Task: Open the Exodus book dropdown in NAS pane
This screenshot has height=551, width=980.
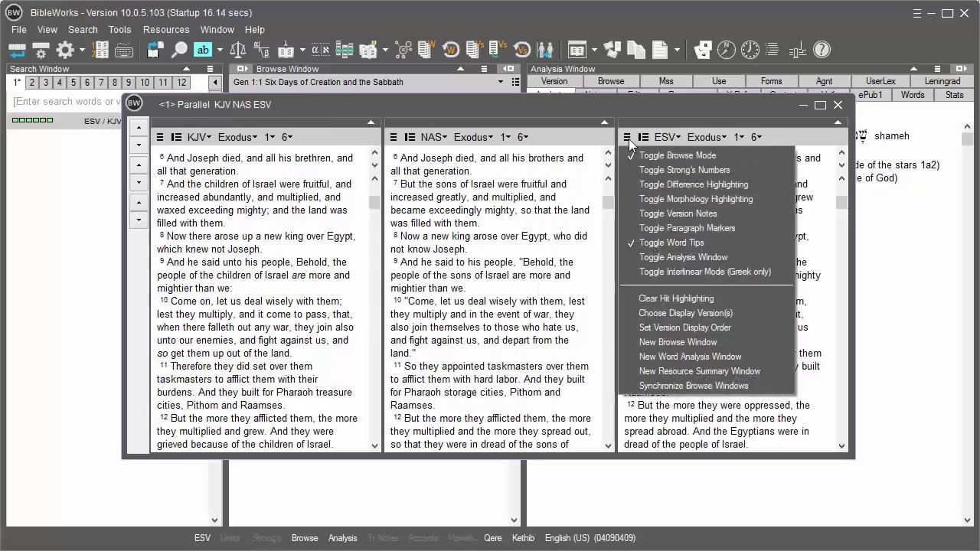Action: point(474,137)
